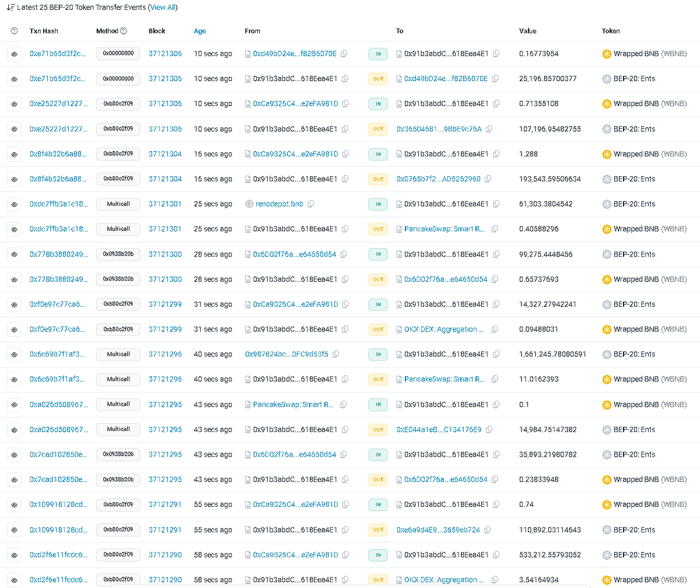Open the To address 0xe6a9d4E9...3659eb724
Image resolution: width=700 pixels, height=588 pixels.
pos(439,530)
